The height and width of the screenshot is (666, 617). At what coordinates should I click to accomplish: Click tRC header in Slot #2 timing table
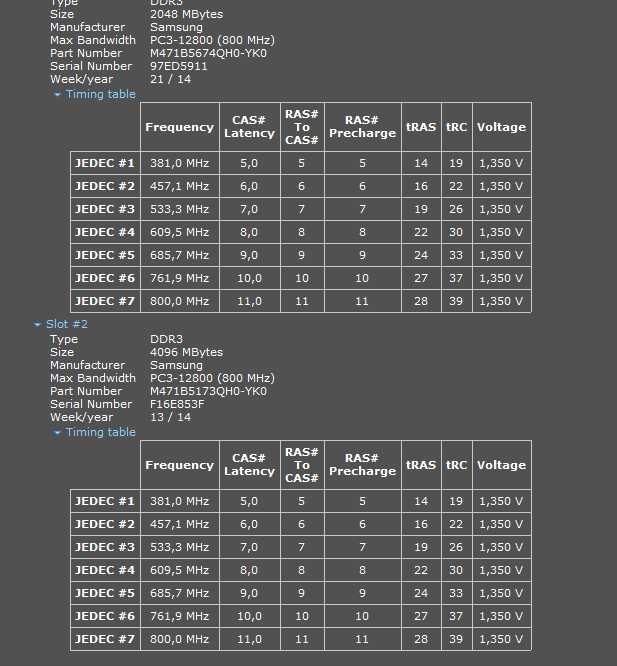point(456,465)
